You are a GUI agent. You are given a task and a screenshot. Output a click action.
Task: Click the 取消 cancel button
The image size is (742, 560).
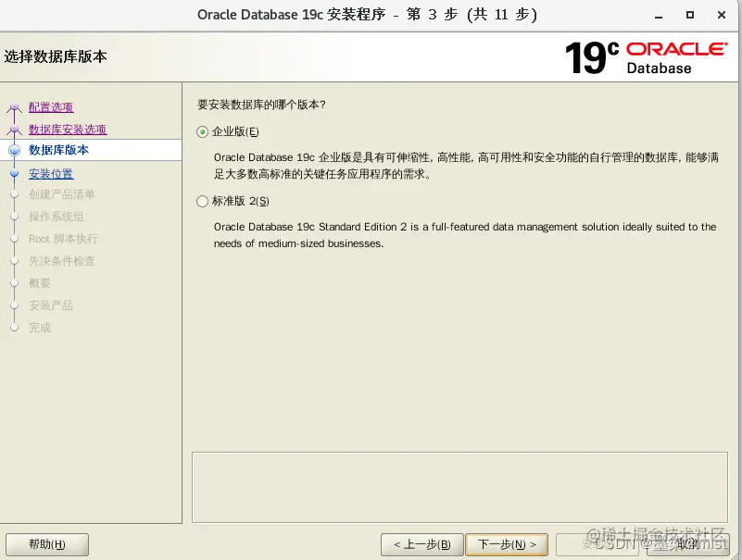coord(688,544)
